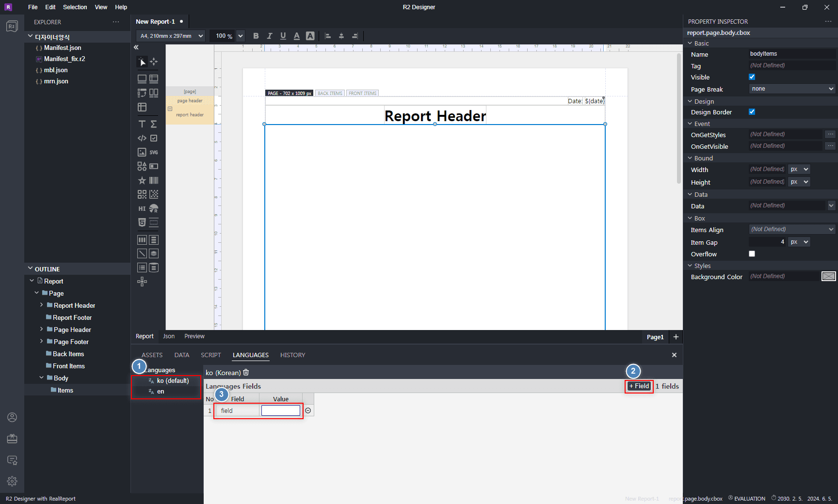
Task: Click the field Value input box
Action: [x=281, y=410]
